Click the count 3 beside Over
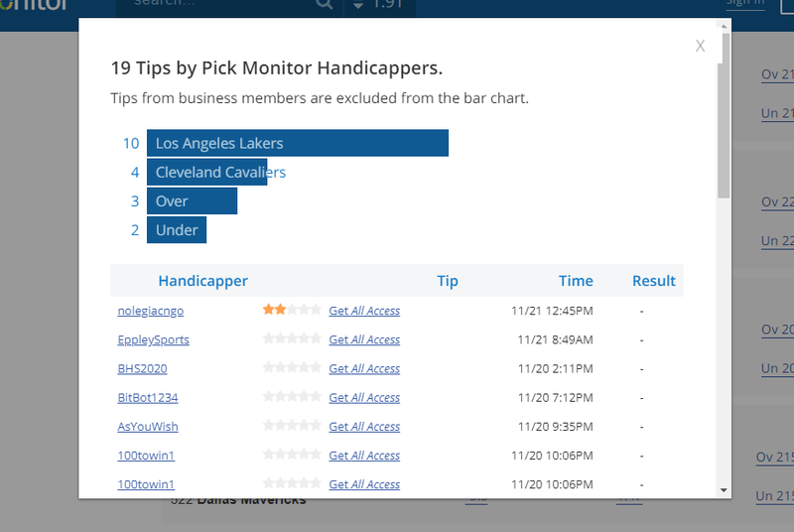The width and height of the screenshot is (794, 532). tap(135, 200)
